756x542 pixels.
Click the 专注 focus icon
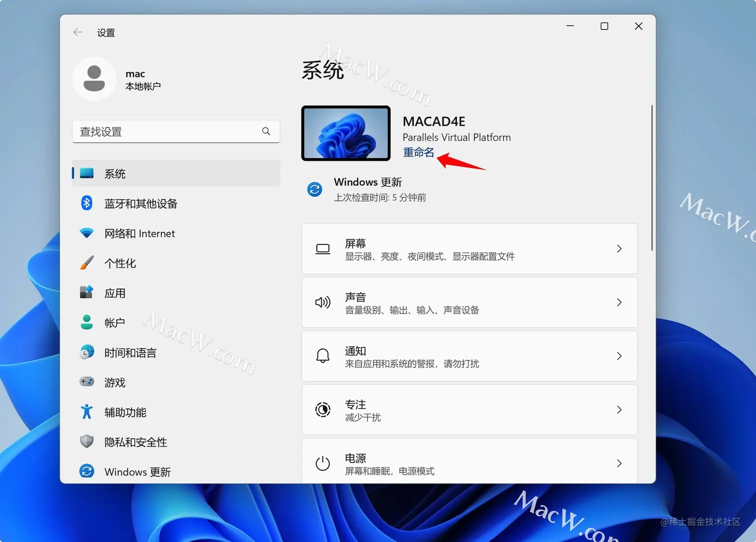tap(323, 409)
